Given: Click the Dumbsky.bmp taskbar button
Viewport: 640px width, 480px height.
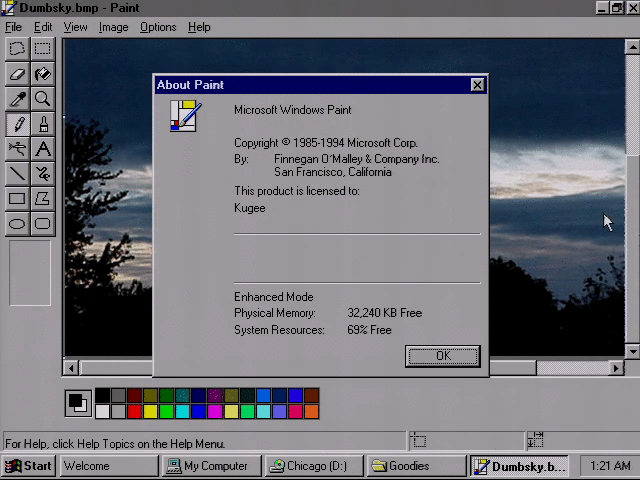Looking at the screenshot, I should coord(519,466).
